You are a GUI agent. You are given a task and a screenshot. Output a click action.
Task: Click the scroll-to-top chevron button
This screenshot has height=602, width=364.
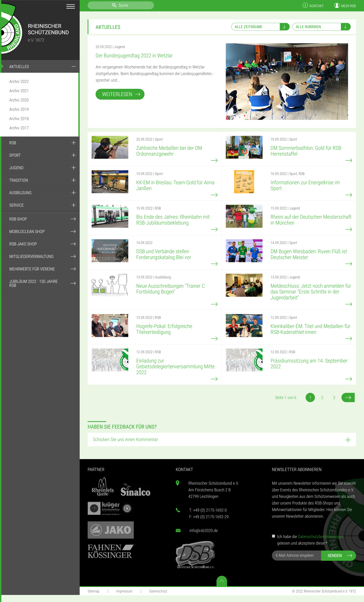222,581
